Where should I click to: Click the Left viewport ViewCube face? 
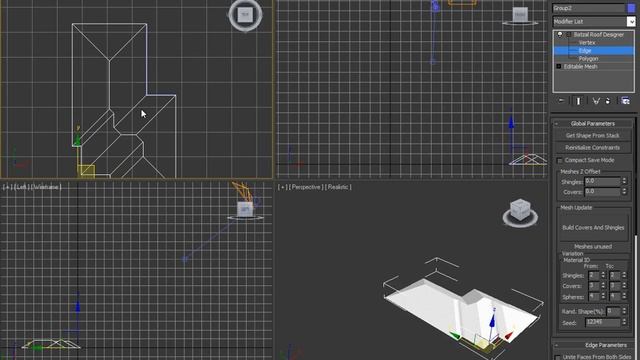tap(245, 209)
